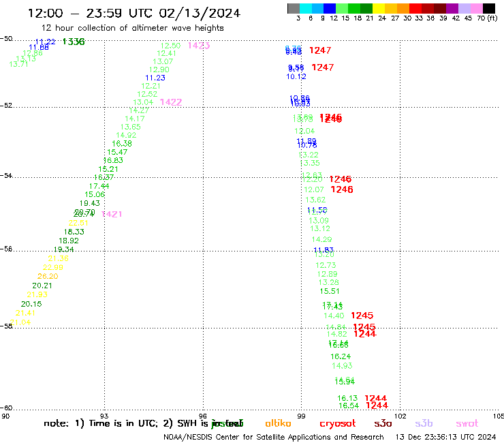The width and height of the screenshot is (504, 443).
Task: Click the wave height value 13.71
Action: click(x=18, y=64)
